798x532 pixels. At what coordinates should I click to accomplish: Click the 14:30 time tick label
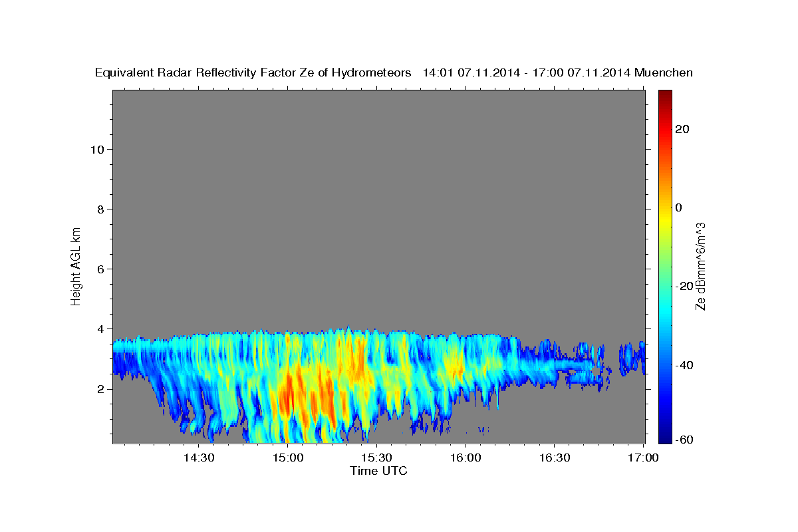198,458
